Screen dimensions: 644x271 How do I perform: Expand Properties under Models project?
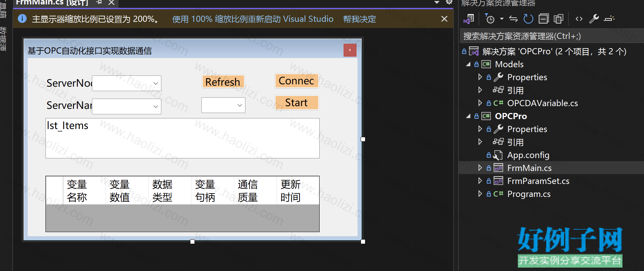pos(480,77)
